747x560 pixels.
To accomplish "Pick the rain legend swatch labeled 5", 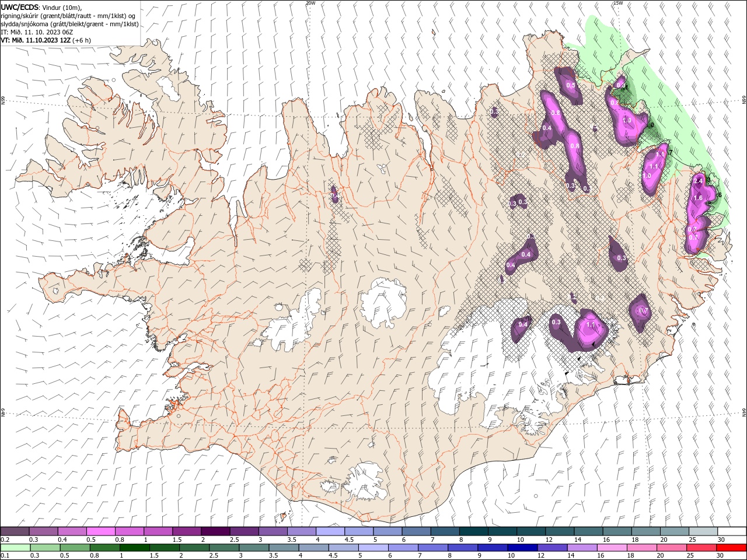I will [373, 548].
